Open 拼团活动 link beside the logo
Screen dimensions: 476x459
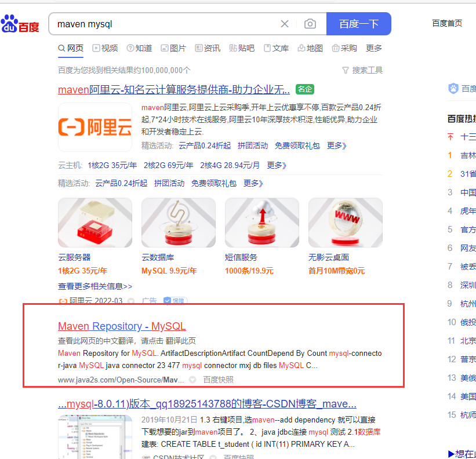tap(253, 145)
